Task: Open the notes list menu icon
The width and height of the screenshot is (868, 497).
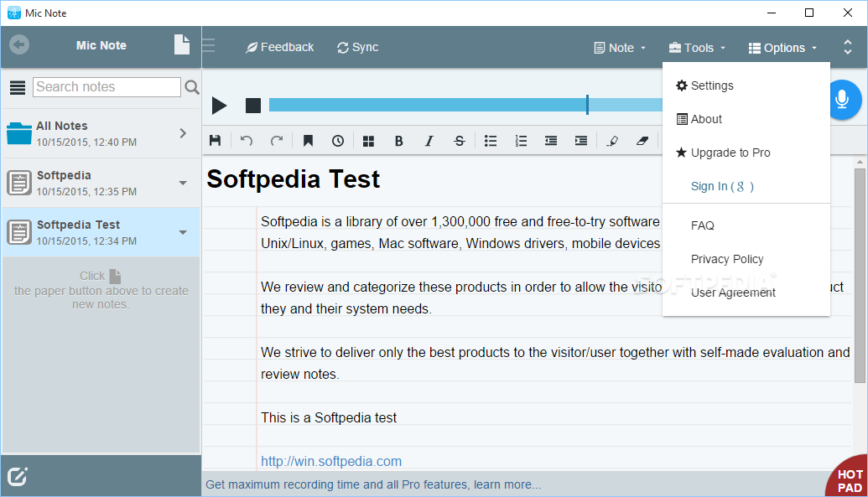Action: [x=18, y=87]
